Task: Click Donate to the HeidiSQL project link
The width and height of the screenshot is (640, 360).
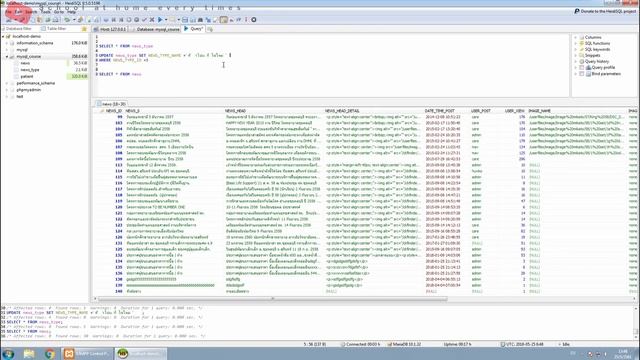Action: tap(605, 11)
